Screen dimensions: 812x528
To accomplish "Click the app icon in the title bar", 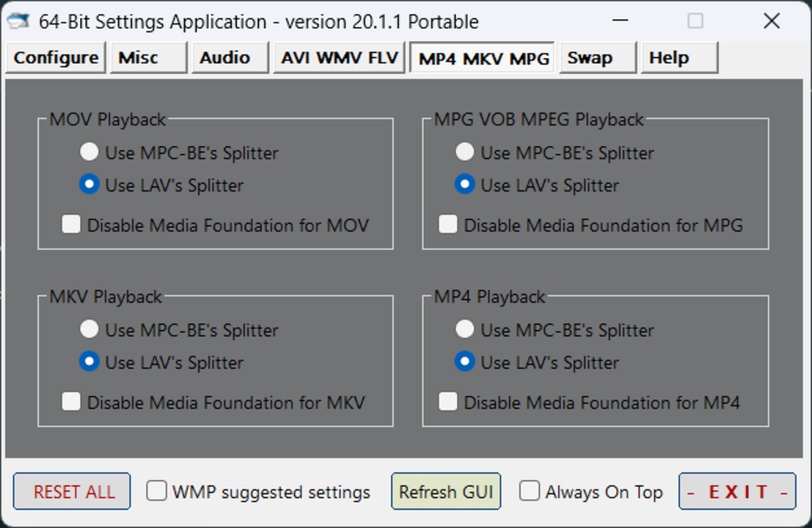I will click(19, 21).
